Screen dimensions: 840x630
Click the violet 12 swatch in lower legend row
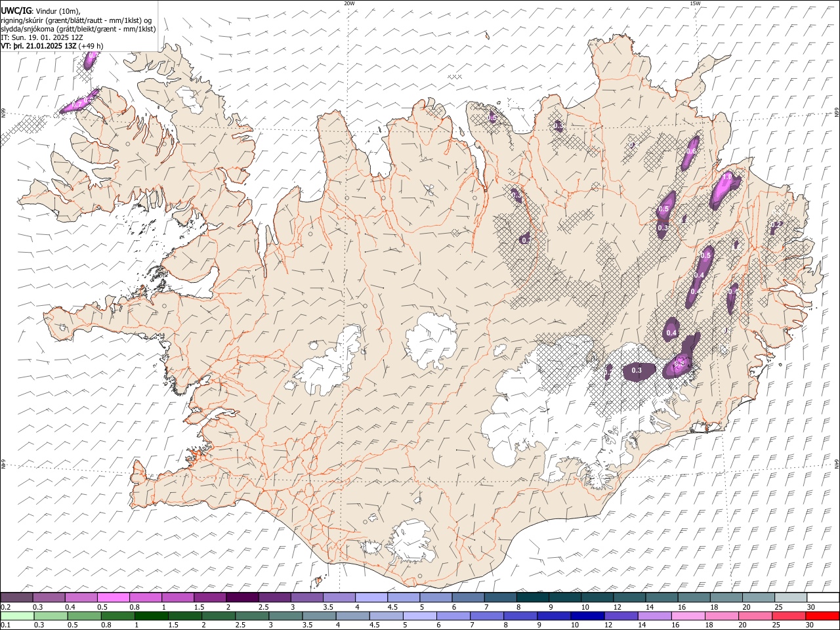coord(621,616)
